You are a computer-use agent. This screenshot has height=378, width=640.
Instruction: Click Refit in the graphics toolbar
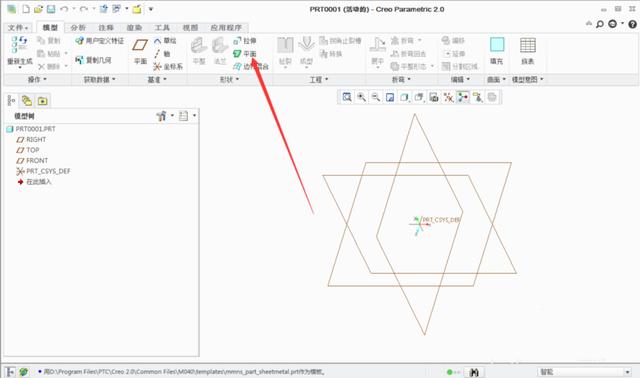tap(347, 97)
